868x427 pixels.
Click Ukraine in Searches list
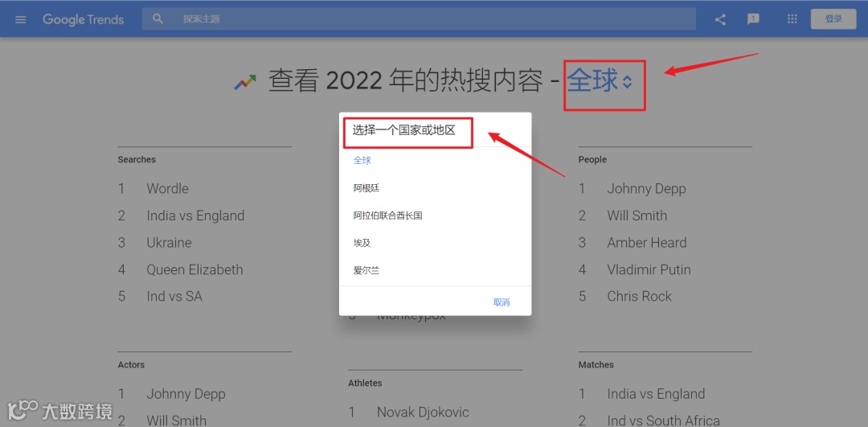pyautogui.click(x=169, y=243)
